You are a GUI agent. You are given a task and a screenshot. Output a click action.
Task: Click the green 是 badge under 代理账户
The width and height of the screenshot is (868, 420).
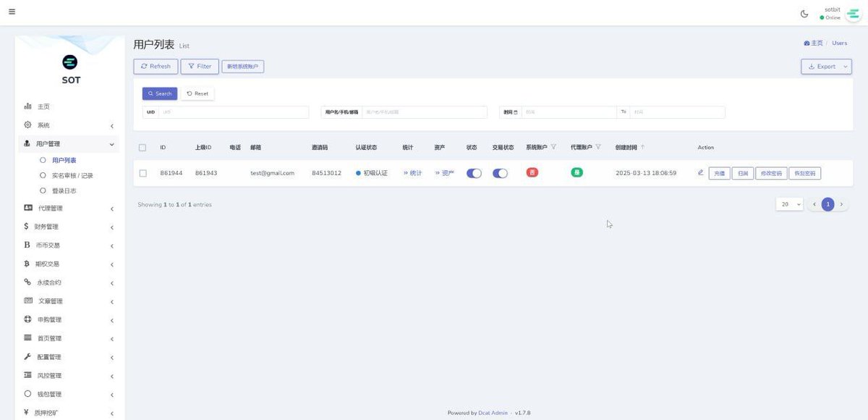(x=576, y=172)
